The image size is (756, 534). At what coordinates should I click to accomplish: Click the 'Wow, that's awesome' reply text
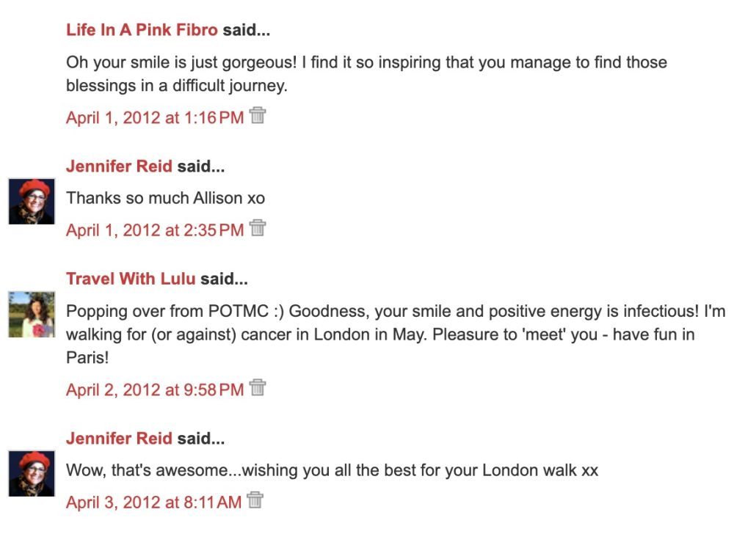pos(332,470)
